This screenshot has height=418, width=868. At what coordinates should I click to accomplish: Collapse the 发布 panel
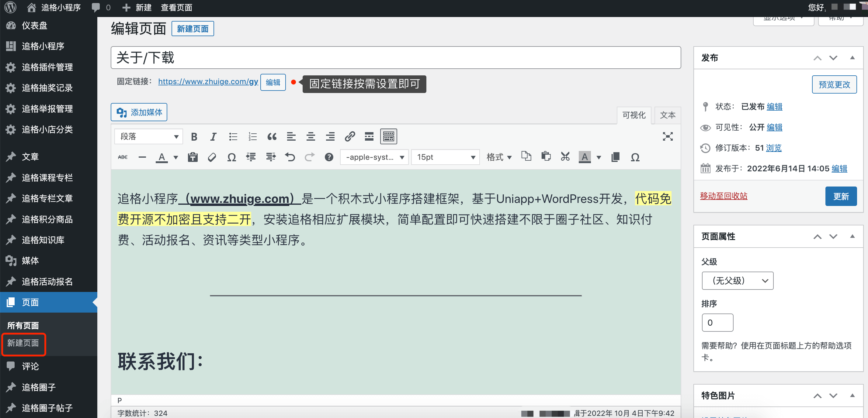pyautogui.click(x=852, y=58)
